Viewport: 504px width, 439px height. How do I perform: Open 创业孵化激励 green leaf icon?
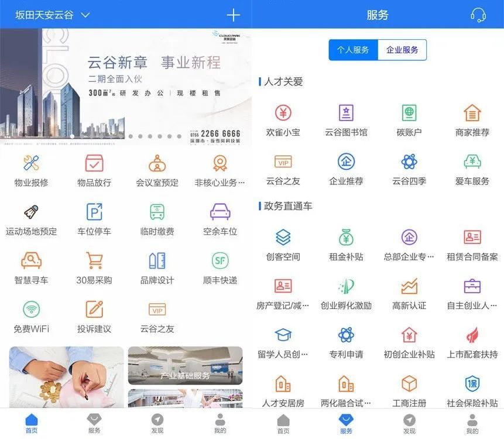click(346, 286)
